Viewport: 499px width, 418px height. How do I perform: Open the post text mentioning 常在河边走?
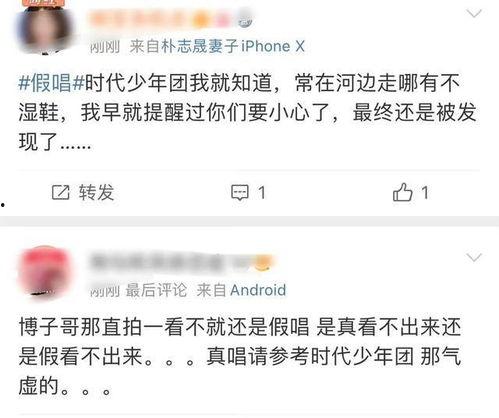(x=247, y=113)
